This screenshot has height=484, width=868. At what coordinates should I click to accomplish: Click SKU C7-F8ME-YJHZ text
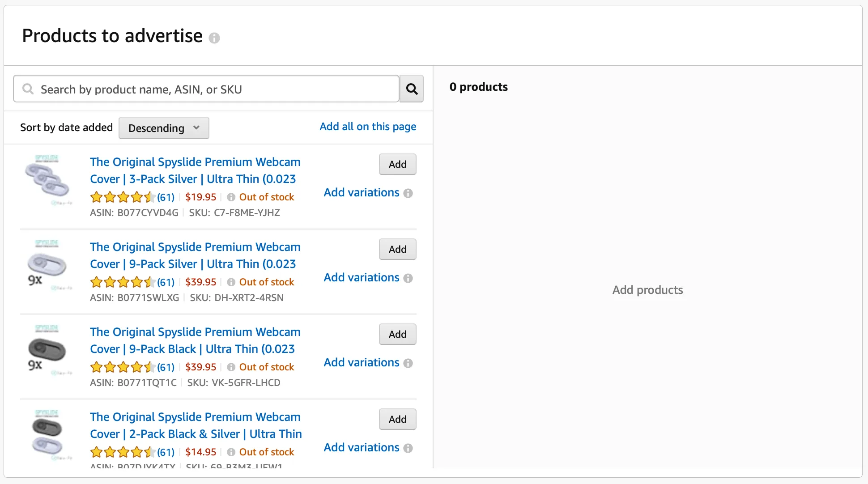pyautogui.click(x=234, y=213)
